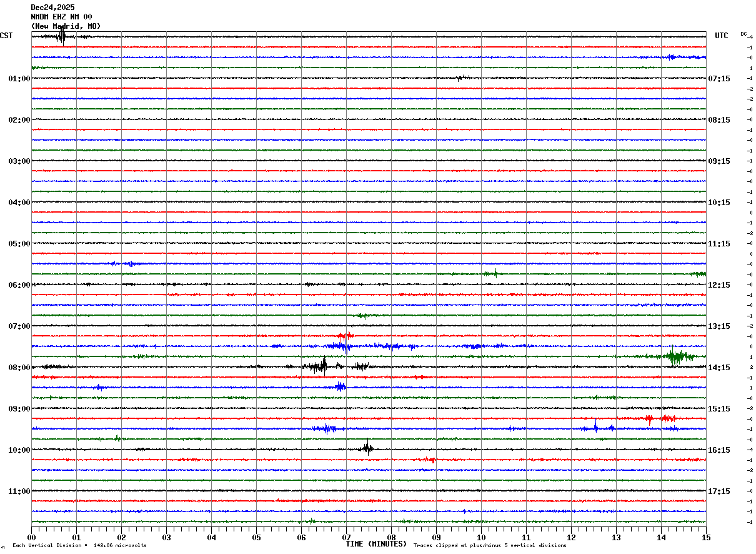The width and height of the screenshot is (756, 554).
Task: Click the black seismic burst on the top trace
Action: pyautogui.click(x=61, y=37)
